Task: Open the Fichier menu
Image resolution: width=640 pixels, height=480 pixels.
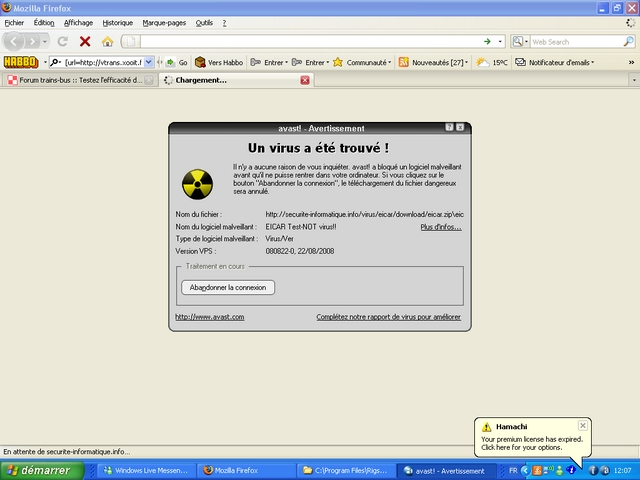Action: coord(14,23)
